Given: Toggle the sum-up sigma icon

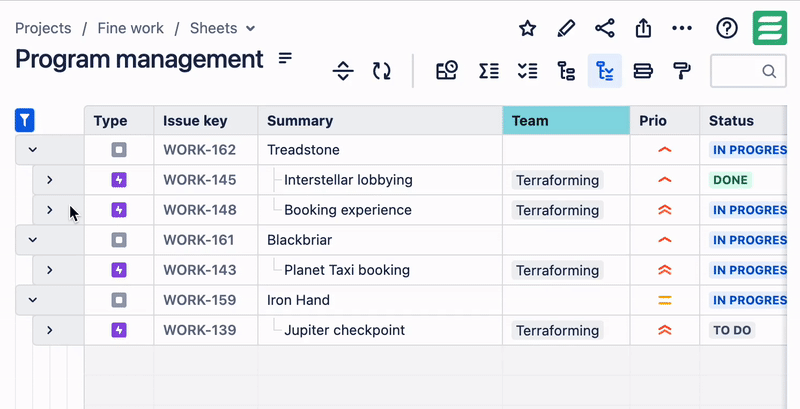Looking at the screenshot, I should [489, 71].
